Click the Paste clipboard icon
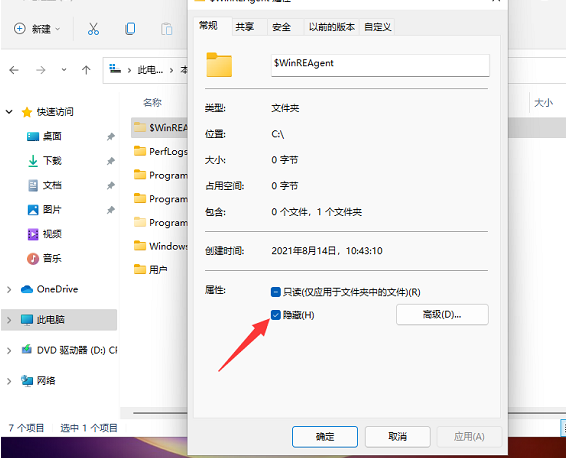This screenshot has height=458, width=566. (166, 29)
